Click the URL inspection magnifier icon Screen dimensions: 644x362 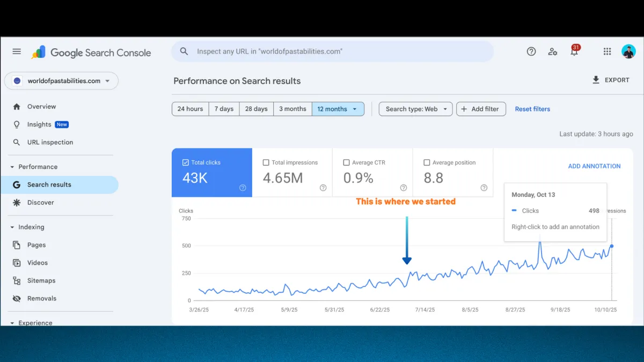(17, 142)
